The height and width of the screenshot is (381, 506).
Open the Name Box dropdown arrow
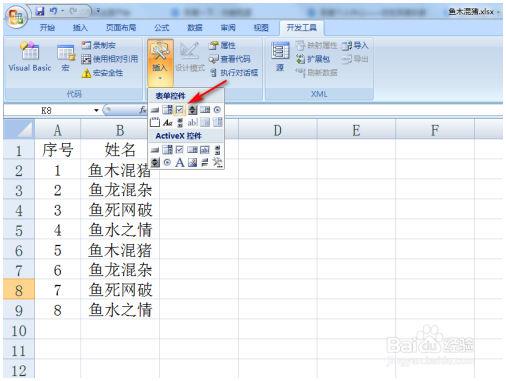tap(96, 110)
